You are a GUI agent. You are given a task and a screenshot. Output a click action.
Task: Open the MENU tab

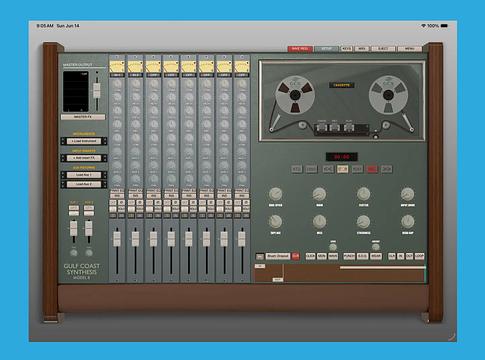(409, 49)
